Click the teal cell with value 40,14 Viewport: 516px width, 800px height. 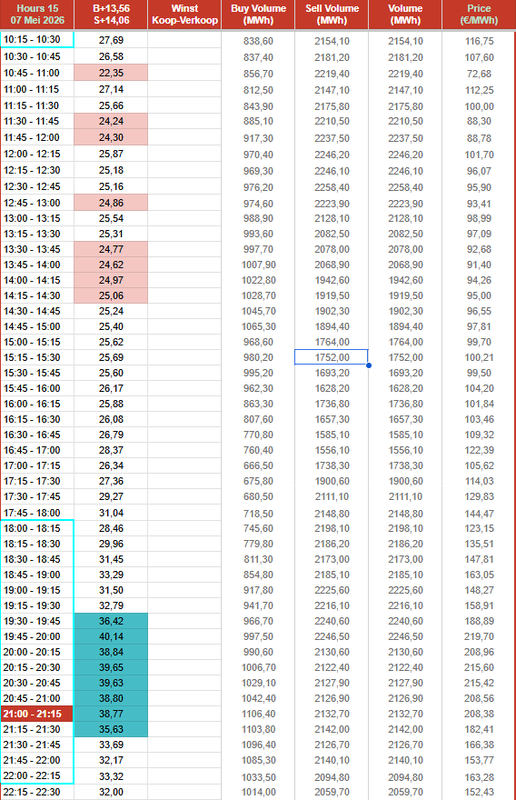click(111, 636)
